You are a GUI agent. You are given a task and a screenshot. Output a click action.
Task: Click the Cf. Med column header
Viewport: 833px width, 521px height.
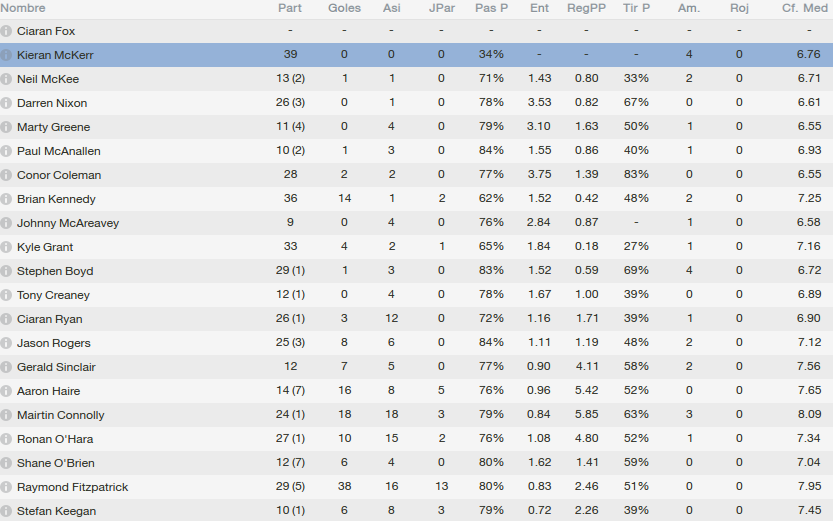(802, 8)
